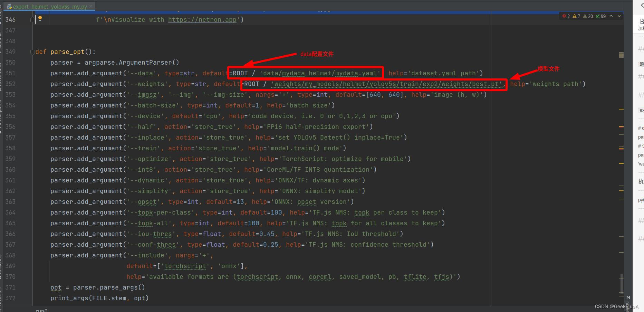644x312 pixels.
Task: Toggle the fold end marker on line 346
Action: point(32,20)
